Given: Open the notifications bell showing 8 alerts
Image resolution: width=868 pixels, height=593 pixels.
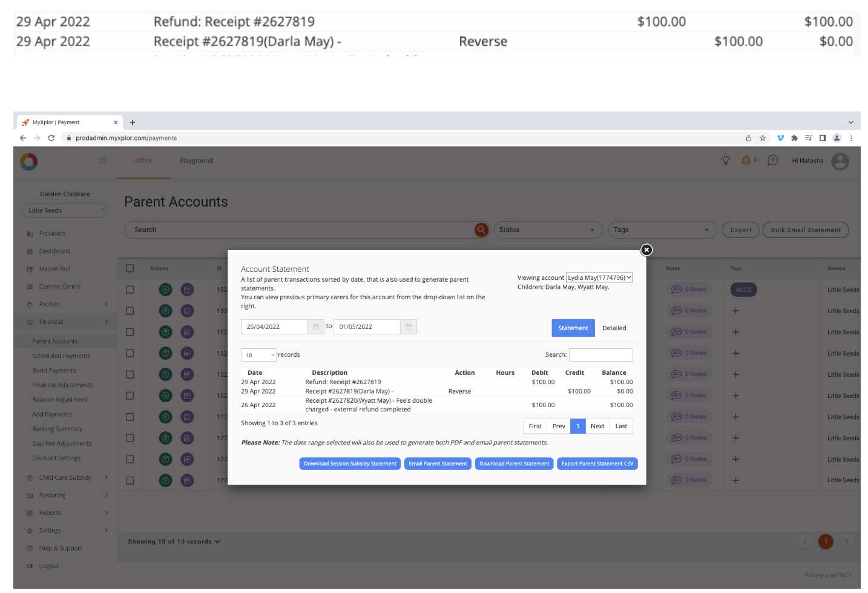Looking at the screenshot, I should click(x=746, y=160).
